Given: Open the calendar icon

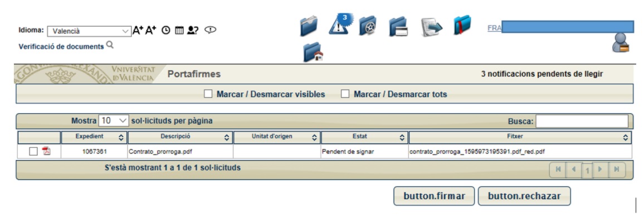Looking at the screenshot, I should [179, 30].
